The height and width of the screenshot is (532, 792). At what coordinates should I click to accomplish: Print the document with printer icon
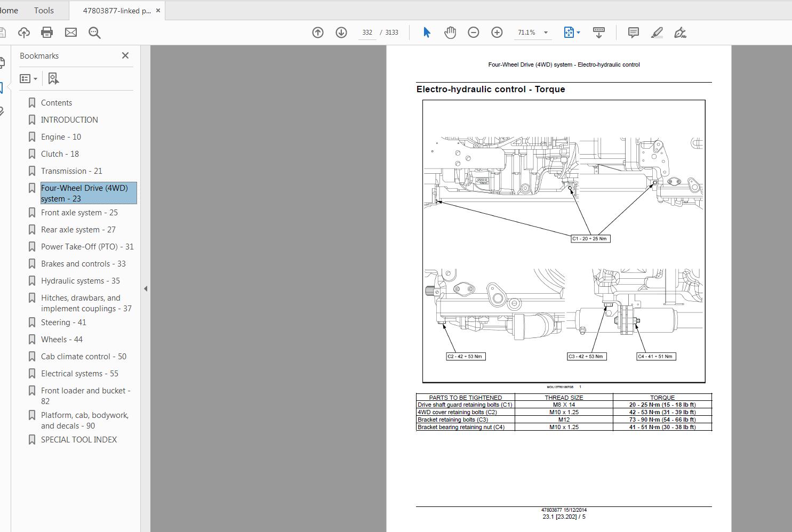click(x=47, y=33)
